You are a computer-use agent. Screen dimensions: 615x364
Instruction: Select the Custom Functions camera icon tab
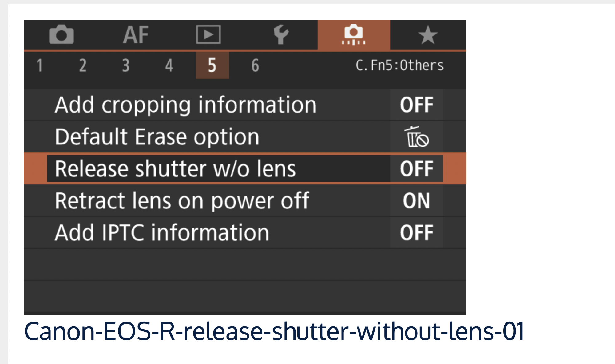(354, 34)
